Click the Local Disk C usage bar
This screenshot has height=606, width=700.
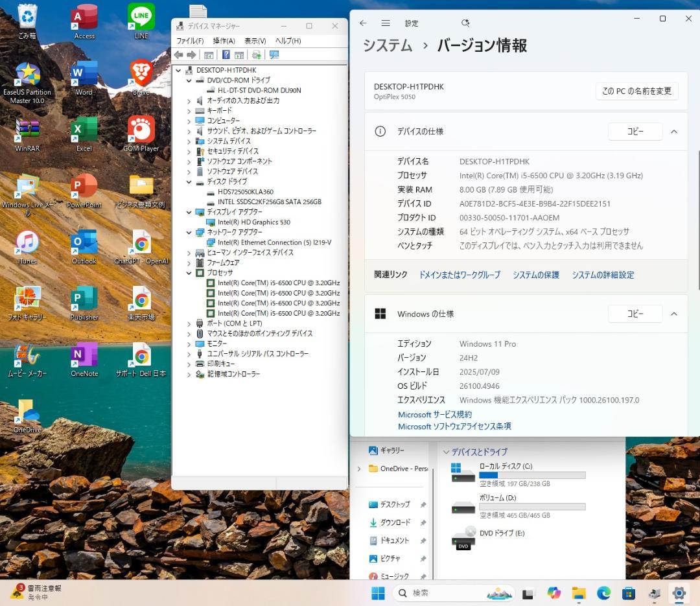coord(531,475)
